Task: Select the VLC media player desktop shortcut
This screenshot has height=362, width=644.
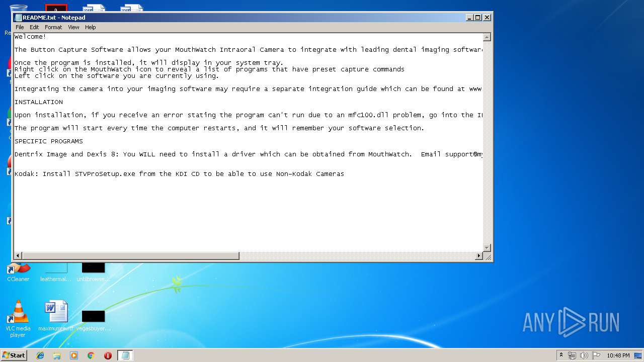Action: (x=18, y=319)
